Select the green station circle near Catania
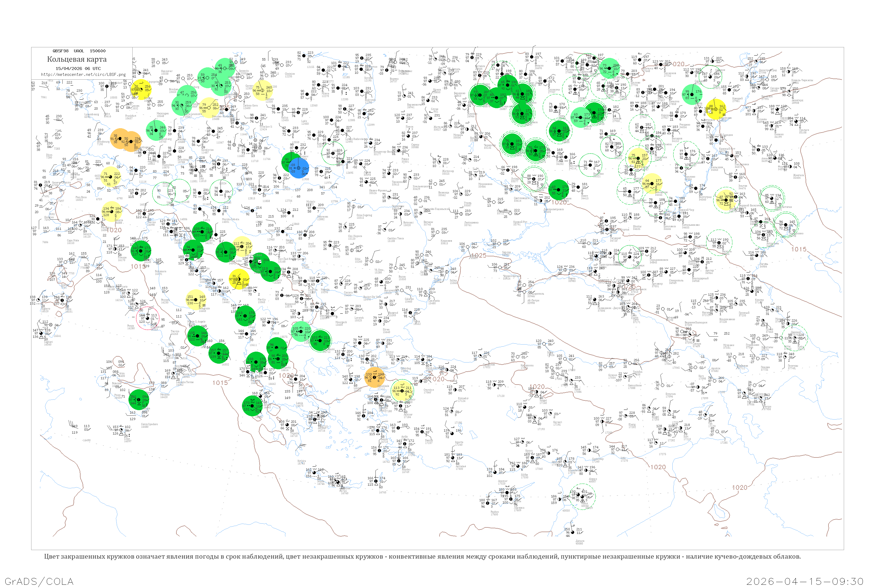Screen dimensions: 882x588 click(139, 400)
